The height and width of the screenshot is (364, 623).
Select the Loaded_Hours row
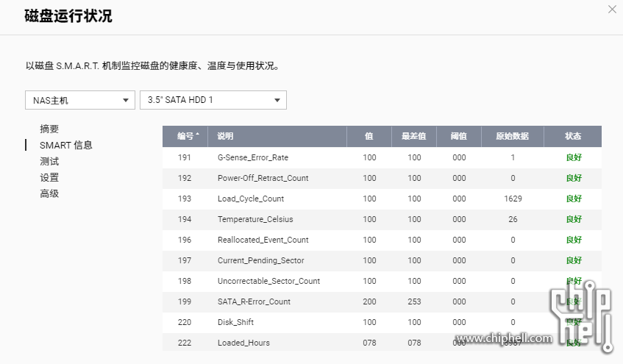click(382, 342)
